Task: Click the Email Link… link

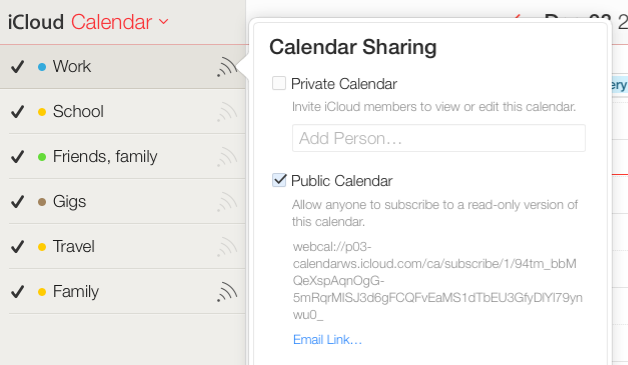Action: pos(327,340)
